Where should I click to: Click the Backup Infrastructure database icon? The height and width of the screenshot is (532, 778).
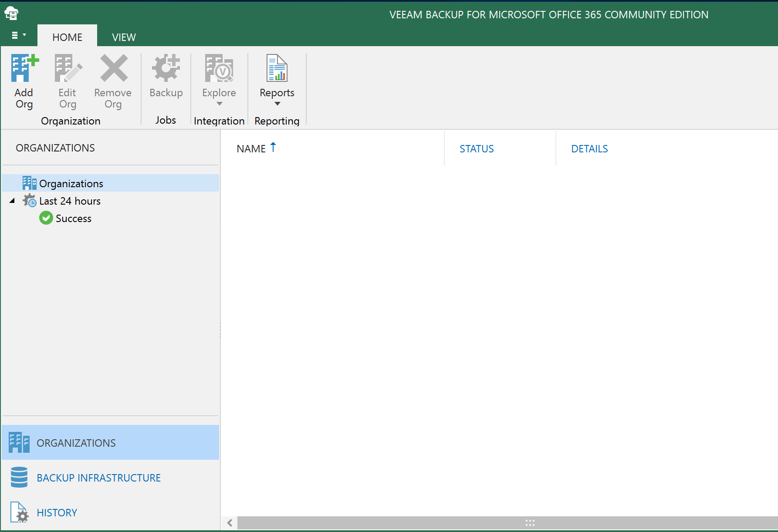click(x=19, y=477)
